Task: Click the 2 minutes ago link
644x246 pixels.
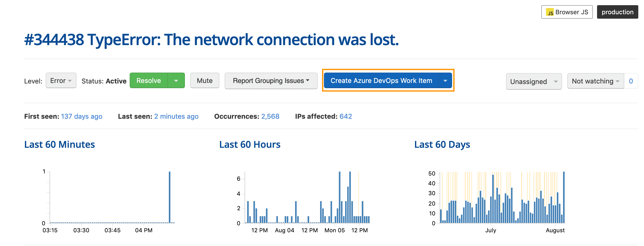Action: (176, 116)
